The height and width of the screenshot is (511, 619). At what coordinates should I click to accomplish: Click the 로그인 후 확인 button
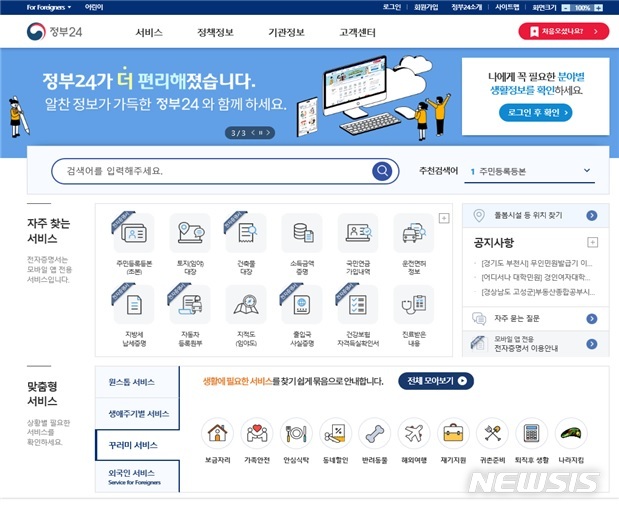[536, 113]
